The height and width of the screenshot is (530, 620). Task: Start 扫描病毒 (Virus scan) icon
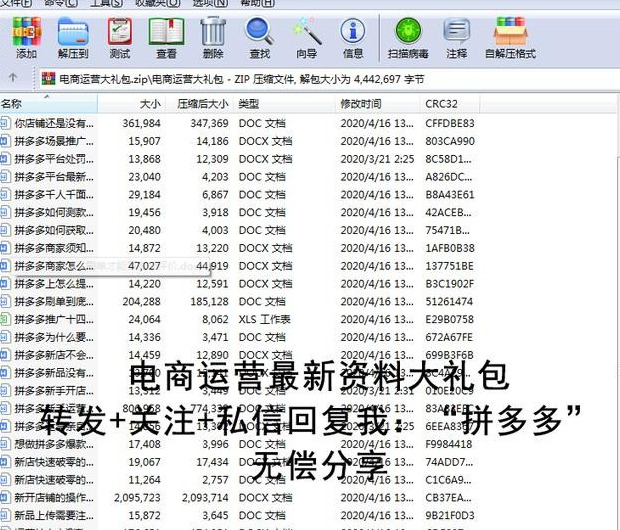pyautogui.click(x=408, y=38)
